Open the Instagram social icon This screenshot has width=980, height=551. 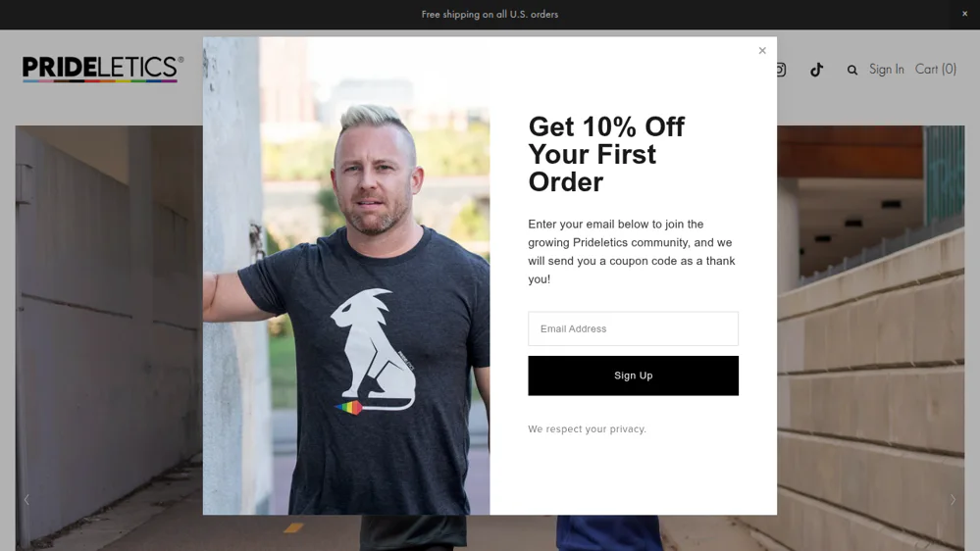781,70
